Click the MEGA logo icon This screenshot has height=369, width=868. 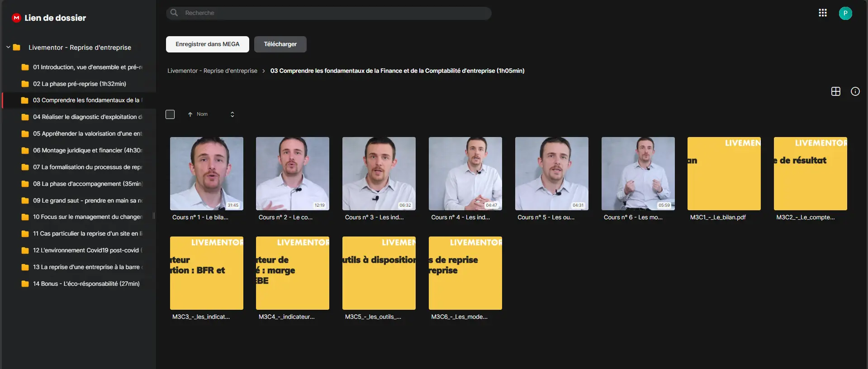click(x=16, y=18)
